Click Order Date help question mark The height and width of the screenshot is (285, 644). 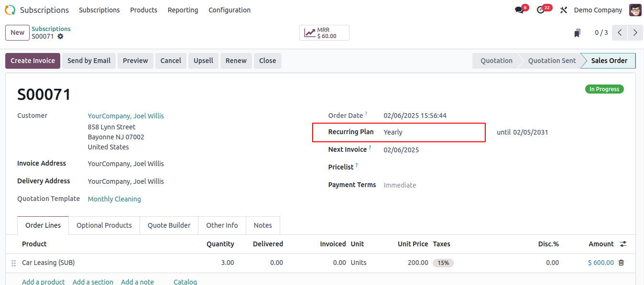click(366, 114)
